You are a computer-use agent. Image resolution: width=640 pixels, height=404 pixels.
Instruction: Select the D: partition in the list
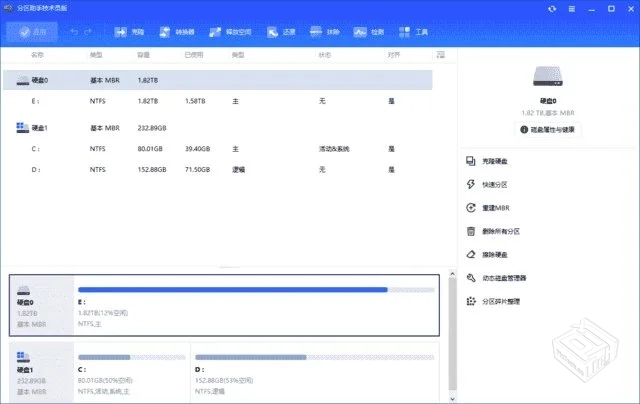pos(218,169)
